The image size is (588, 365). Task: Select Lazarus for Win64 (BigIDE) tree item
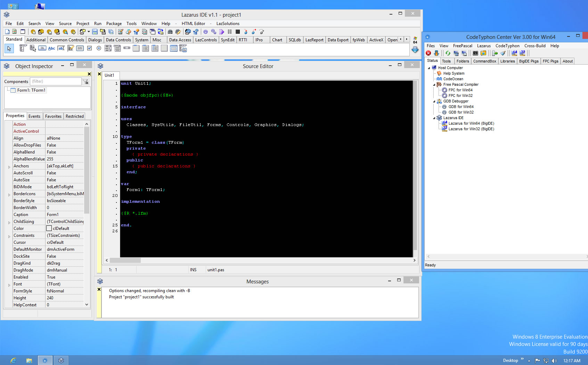coord(471,123)
